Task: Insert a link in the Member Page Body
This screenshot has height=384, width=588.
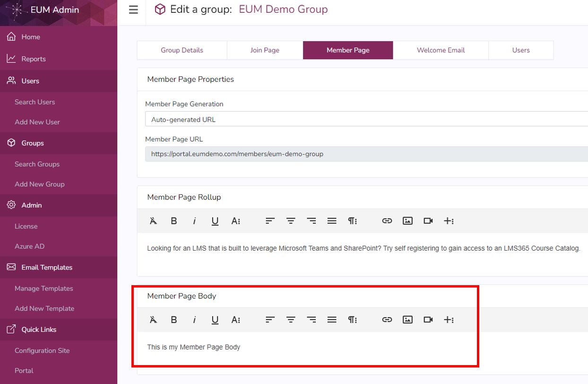Action: pyautogui.click(x=387, y=319)
